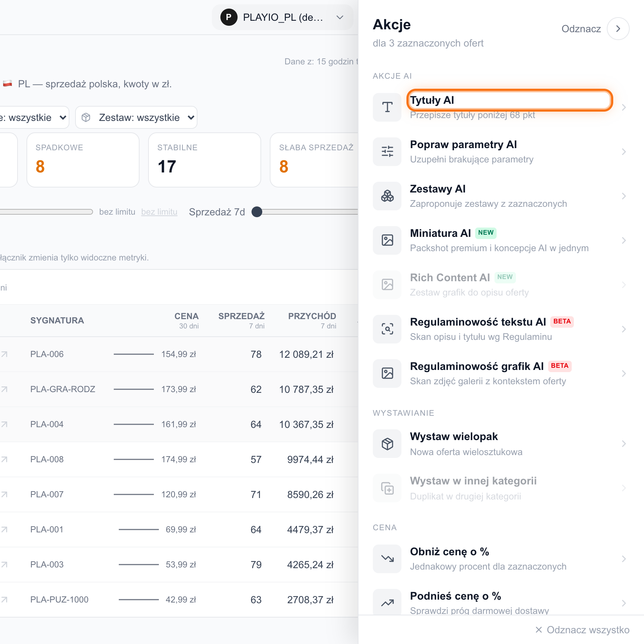Screen dimensions: 644x644
Task: Open external link arrow for PLA-006
Action: (4, 354)
